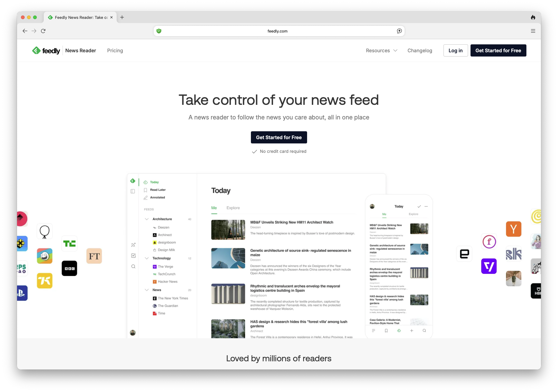Click the Financial Times FT icon

[x=94, y=256]
